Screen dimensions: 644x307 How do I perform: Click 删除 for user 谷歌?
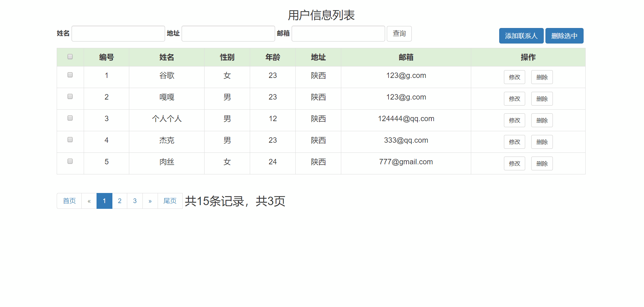click(x=542, y=77)
